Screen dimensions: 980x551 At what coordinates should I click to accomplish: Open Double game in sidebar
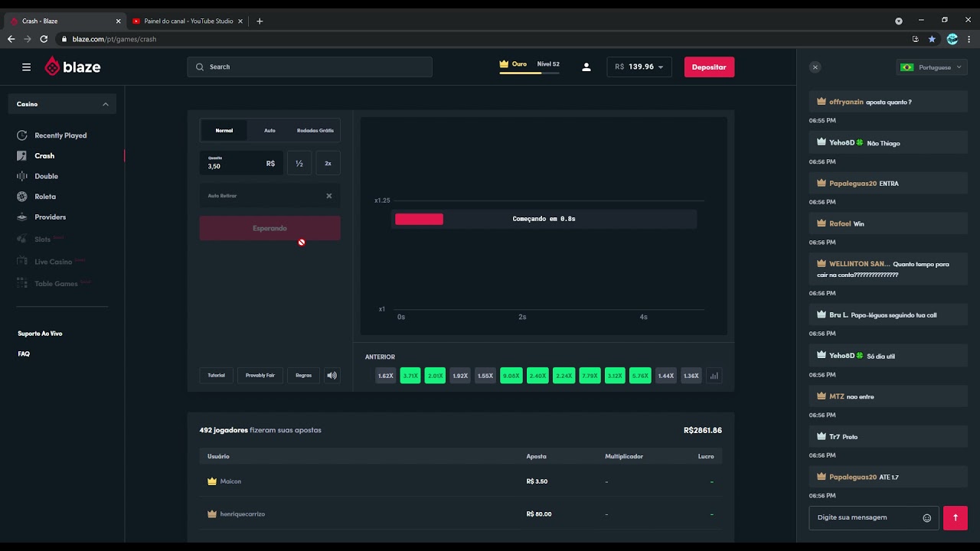point(46,176)
